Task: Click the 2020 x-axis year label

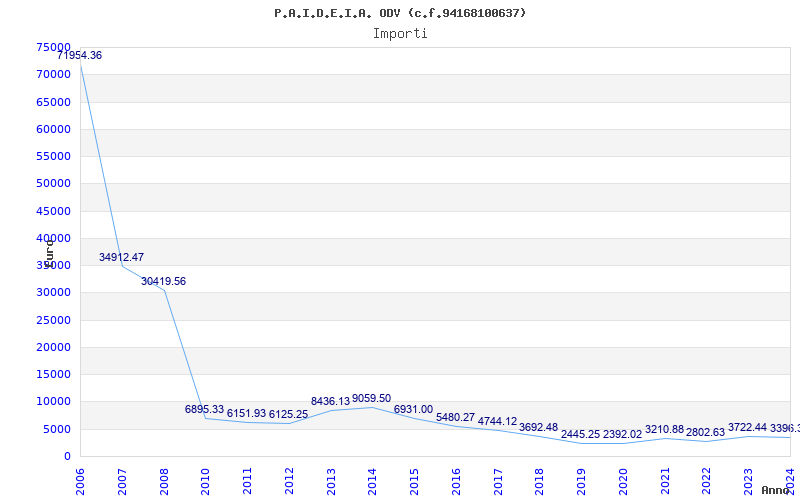Action: click(x=622, y=481)
